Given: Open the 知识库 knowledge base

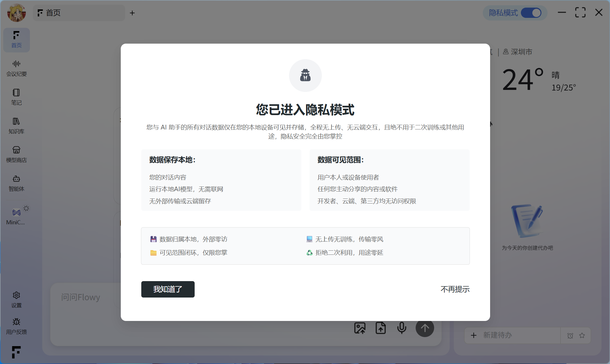Looking at the screenshot, I should pyautogui.click(x=16, y=126).
